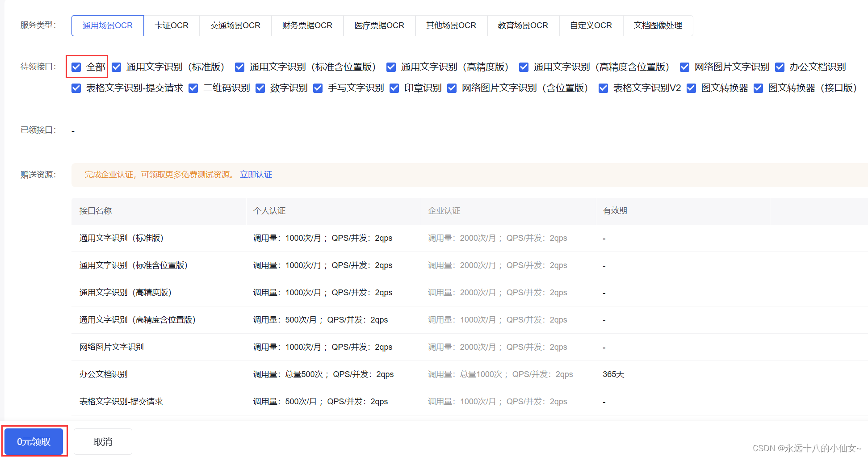Select table row 通用文字识别（标准版）
The image size is (868, 457).
pyautogui.click(x=470, y=238)
